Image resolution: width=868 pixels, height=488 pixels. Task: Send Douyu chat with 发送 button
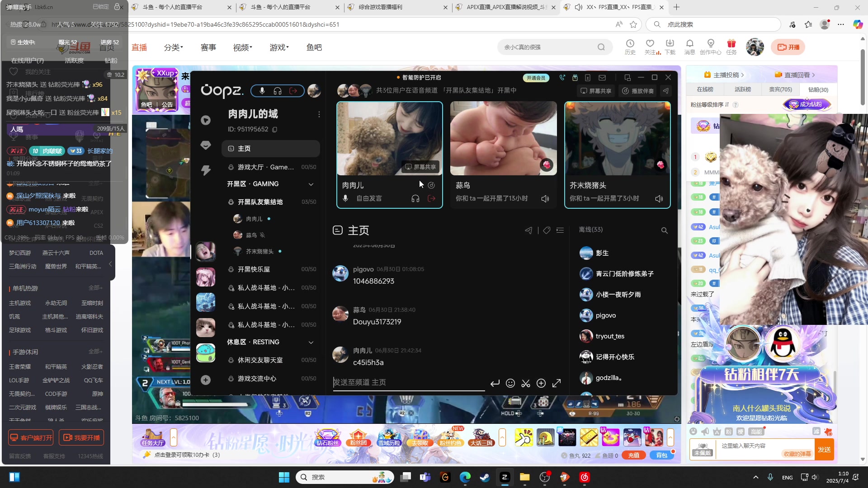pos(824,450)
